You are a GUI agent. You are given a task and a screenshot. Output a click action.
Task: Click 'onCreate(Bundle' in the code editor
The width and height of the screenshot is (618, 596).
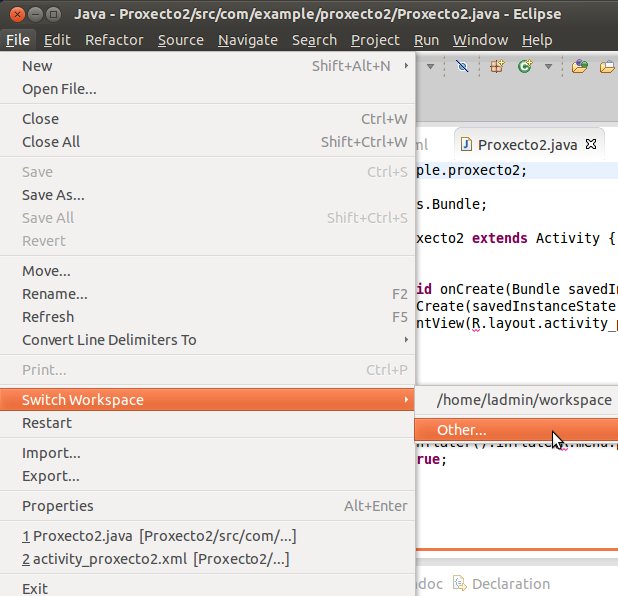(500, 289)
